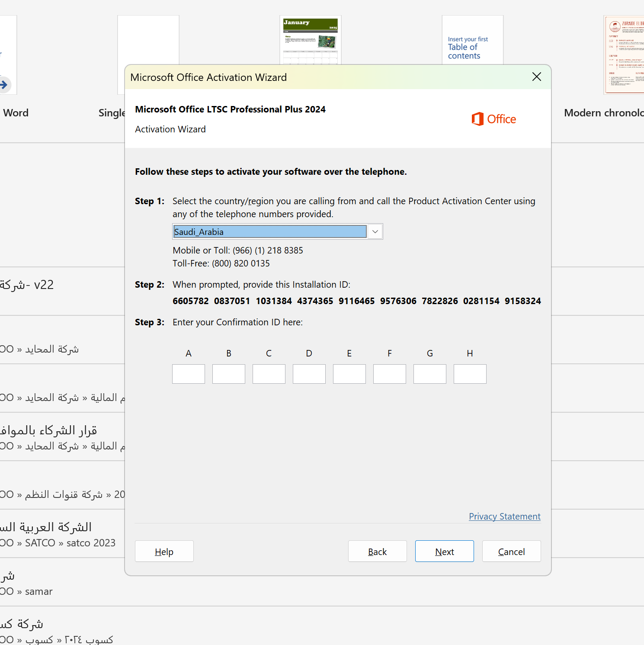Open the January calendar template thumbnail
This screenshot has width=644, height=645.
(311, 40)
